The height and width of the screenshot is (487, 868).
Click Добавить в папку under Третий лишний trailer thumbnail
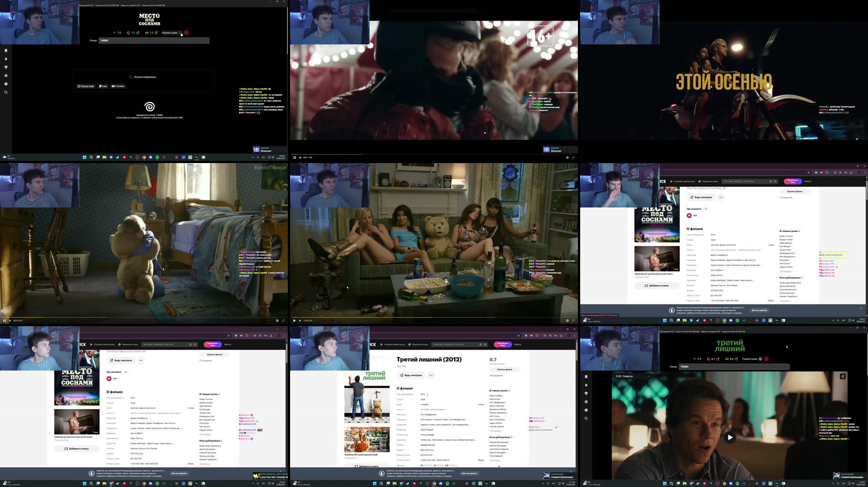coord(367,466)
